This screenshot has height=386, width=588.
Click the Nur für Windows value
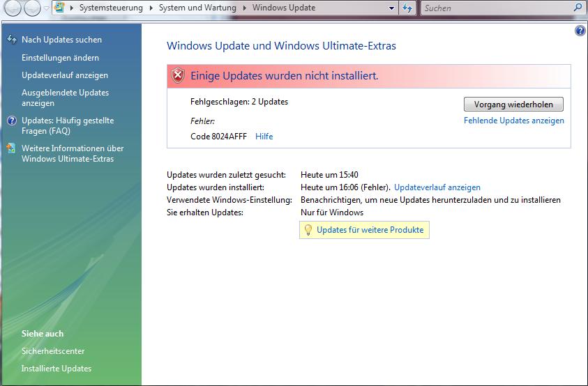click(332, 213)
